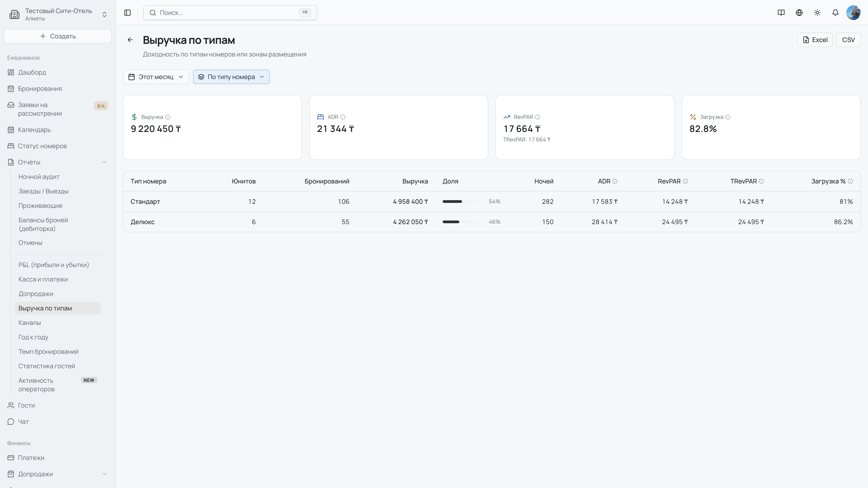This screenshot has width=868, height=488.
Task: Open Год к году report
Action: 58,337
